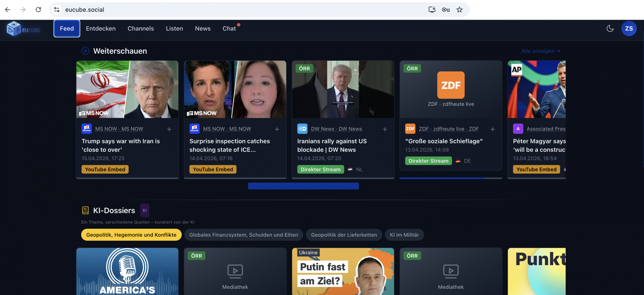Open the ZS user avatar menu
The height and width of the screenshot is (295, 644).
pyautogui.click(x=629, y=28)
